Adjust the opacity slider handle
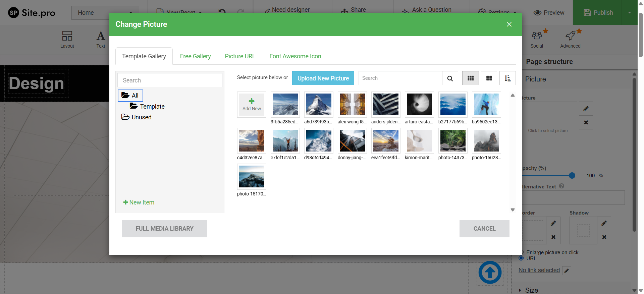This screenshot has width=644, height=294. (572, 176)
